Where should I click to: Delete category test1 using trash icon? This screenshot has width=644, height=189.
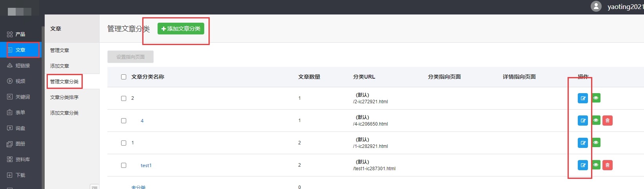point(608,165)
